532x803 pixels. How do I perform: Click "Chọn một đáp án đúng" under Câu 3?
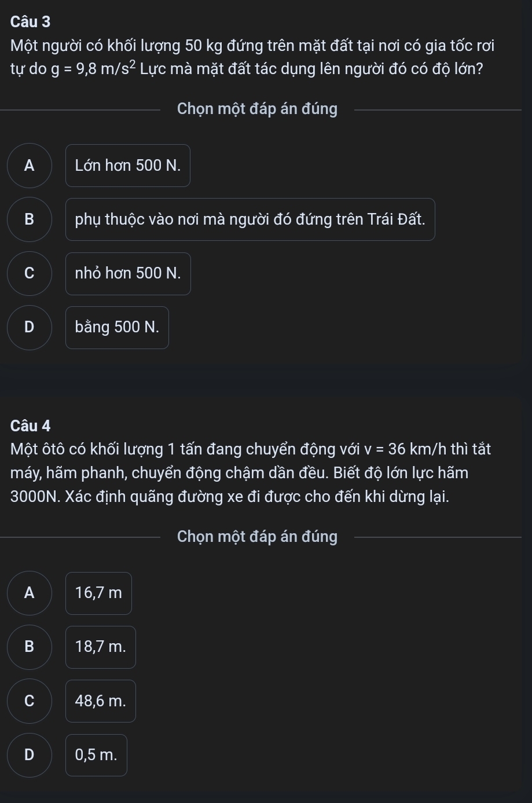257,109
